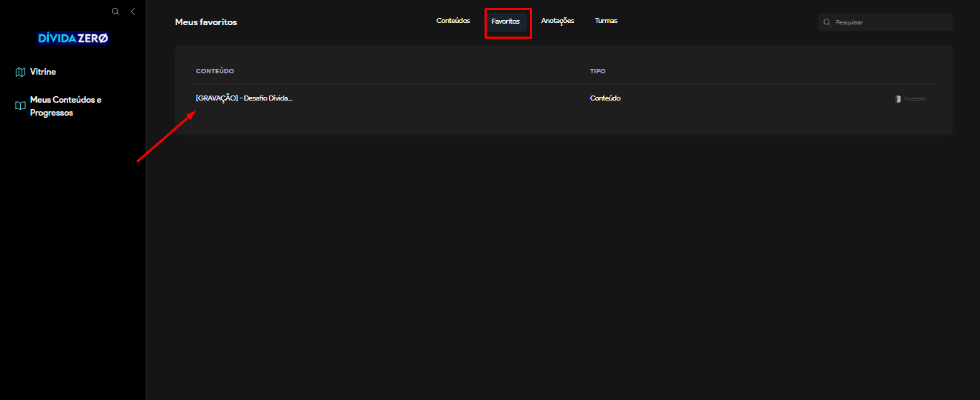Switch to the Turmas tab
Image resolution: width=980 pixels, height=400 pixels.
pyautogui.click(x=606, y=21)
